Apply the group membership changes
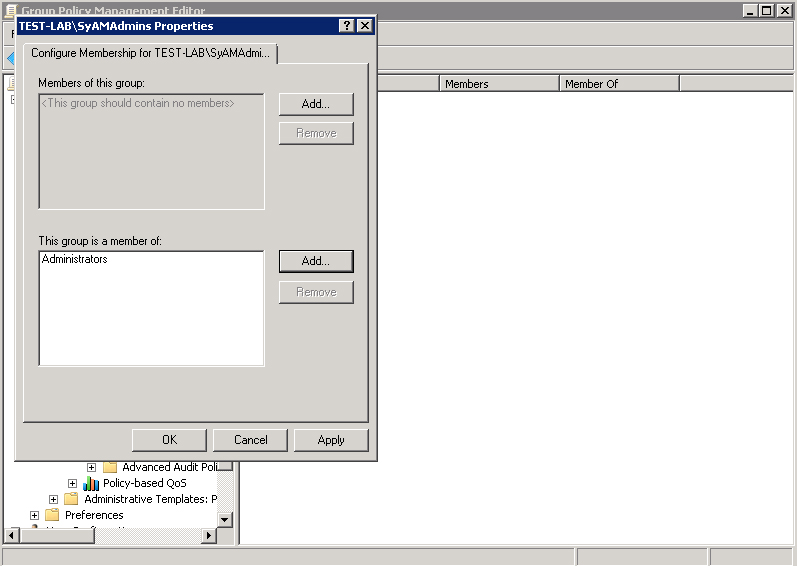This screenshot has width=797, height=566. tap(331, 440)
